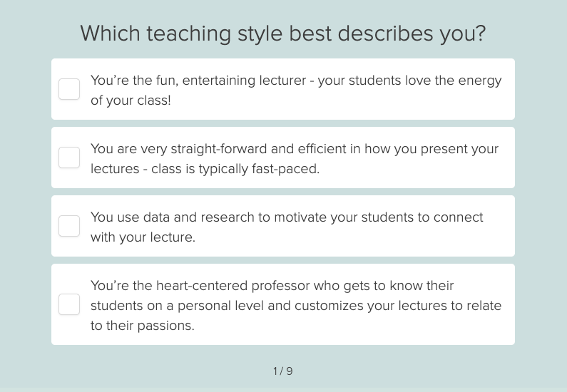Choose the card mentioning 'personal level'

(283, 304)
